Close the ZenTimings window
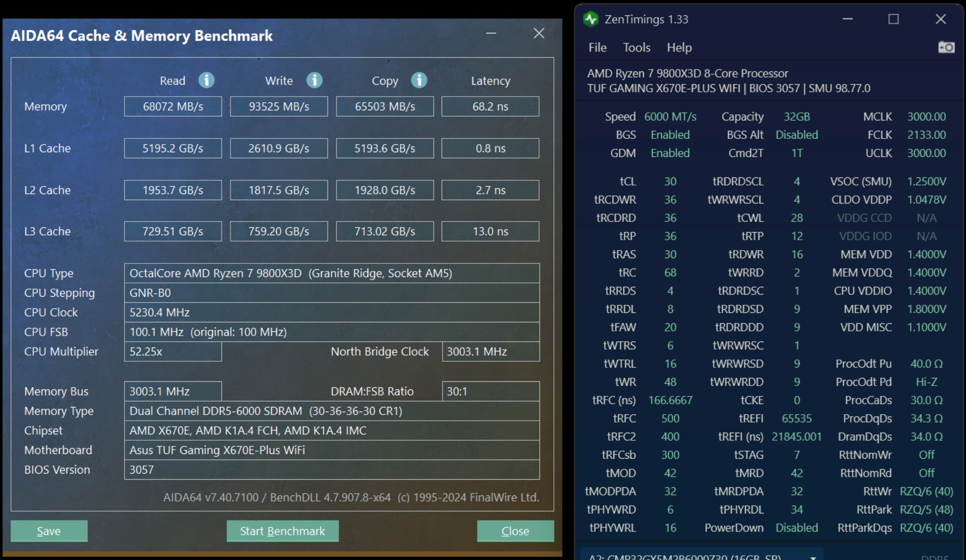The height and width of the screenshot is (560, 966). (x=941, y=19)
